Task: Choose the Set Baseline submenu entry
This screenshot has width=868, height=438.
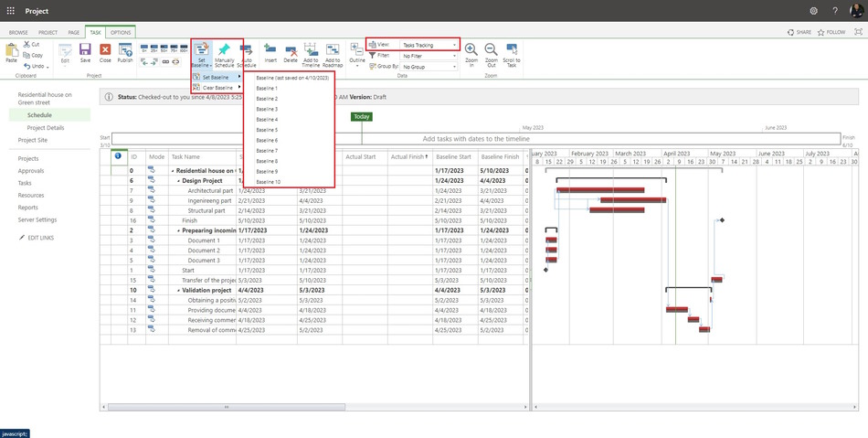Action: coord(217,78)
